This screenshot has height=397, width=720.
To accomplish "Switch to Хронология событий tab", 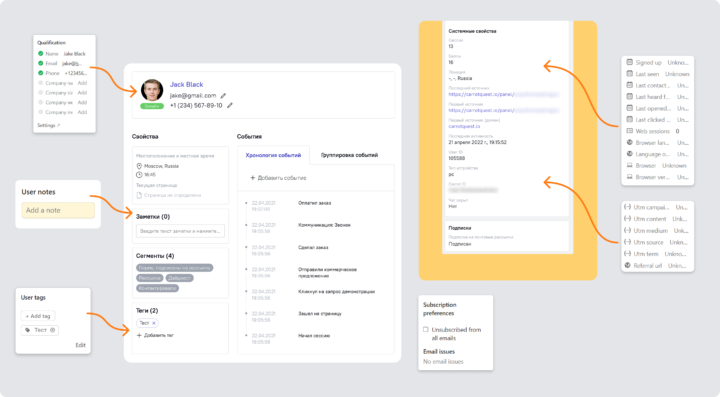I will tap(273, 155).
